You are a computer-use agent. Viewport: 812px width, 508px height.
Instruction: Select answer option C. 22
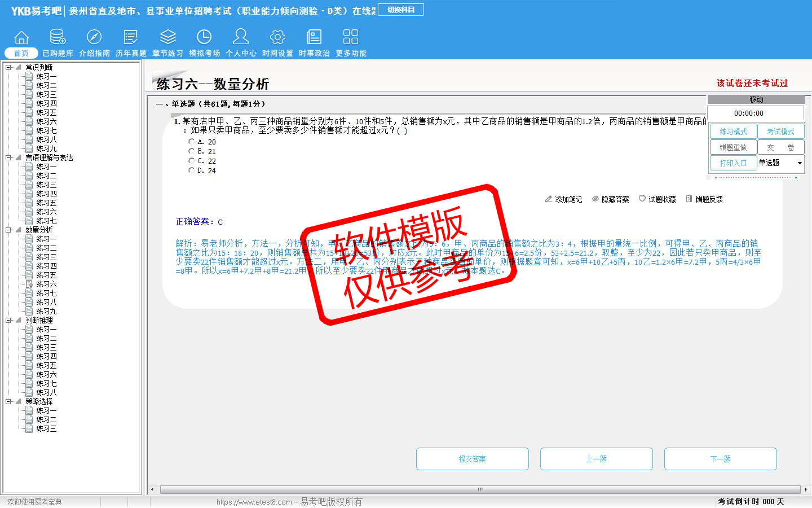point(191,161)
